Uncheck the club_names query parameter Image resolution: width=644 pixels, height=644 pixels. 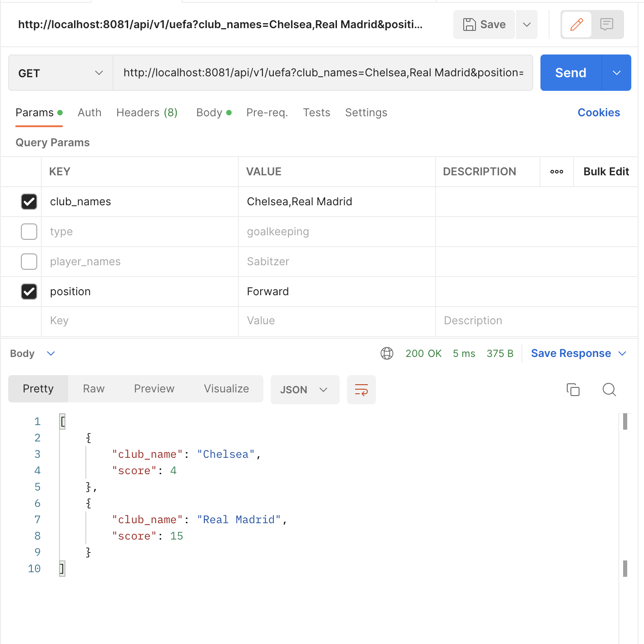(x=29, y=202)
